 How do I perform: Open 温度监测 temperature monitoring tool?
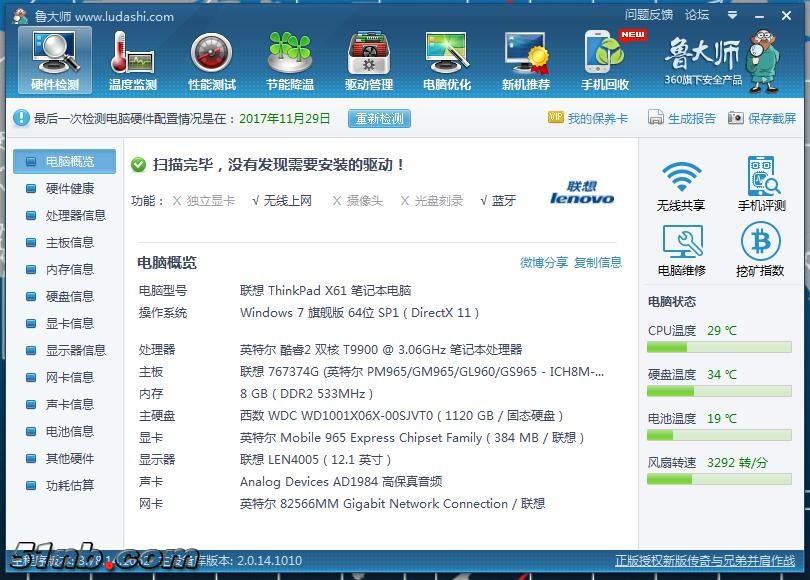tap(133, 60)
